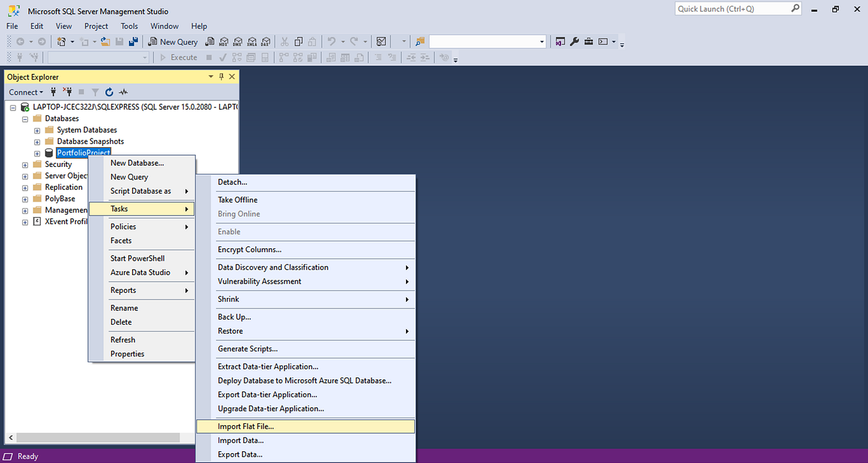This screenshot has width=868, height=463.
Task: Click the New Query button
Action: point(173,42)
